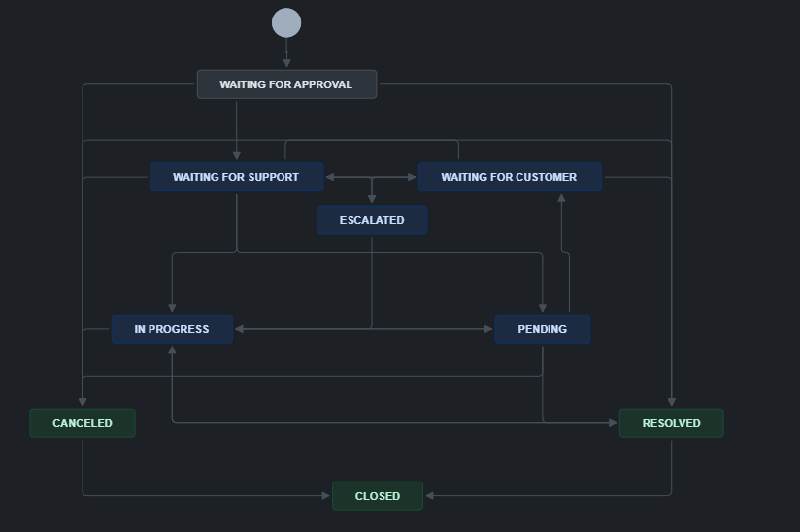
Task: Select the IN PROGRESS status node
Action: (172, 329)
